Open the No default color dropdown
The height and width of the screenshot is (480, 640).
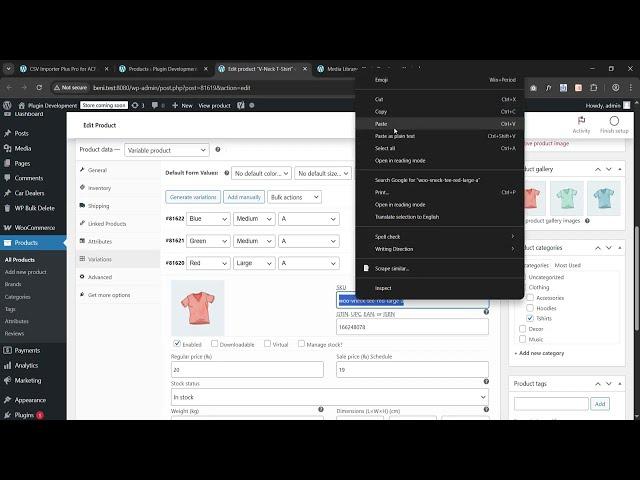261,173
